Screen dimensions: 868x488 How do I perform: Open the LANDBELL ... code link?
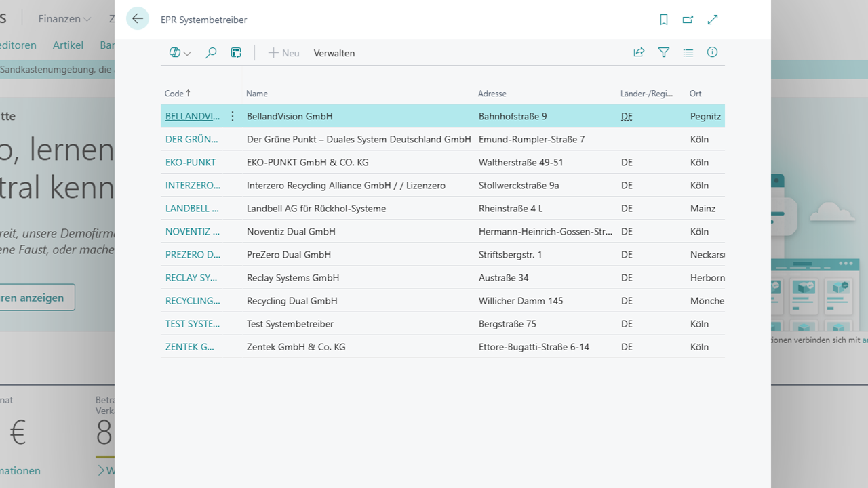coord(192,208)
